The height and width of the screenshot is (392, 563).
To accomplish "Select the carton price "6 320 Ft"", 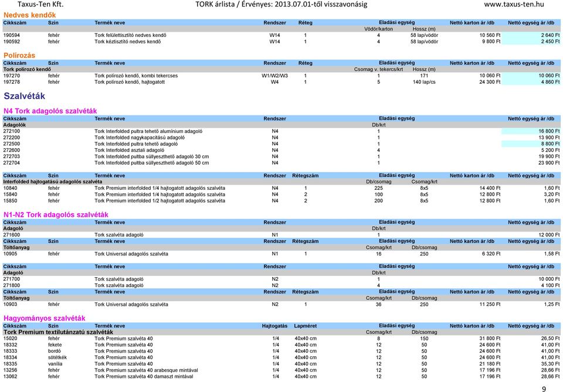I will click(x=491, y=254).
